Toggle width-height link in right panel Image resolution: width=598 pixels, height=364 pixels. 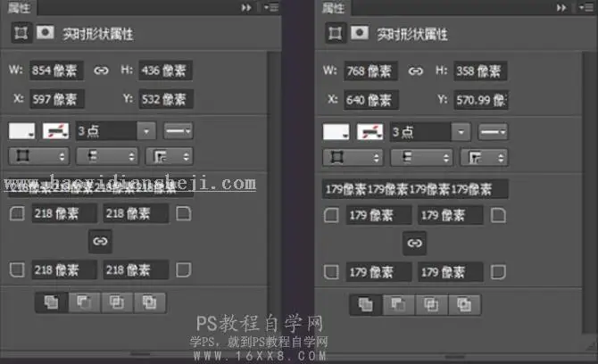click(x=415, y=71)
